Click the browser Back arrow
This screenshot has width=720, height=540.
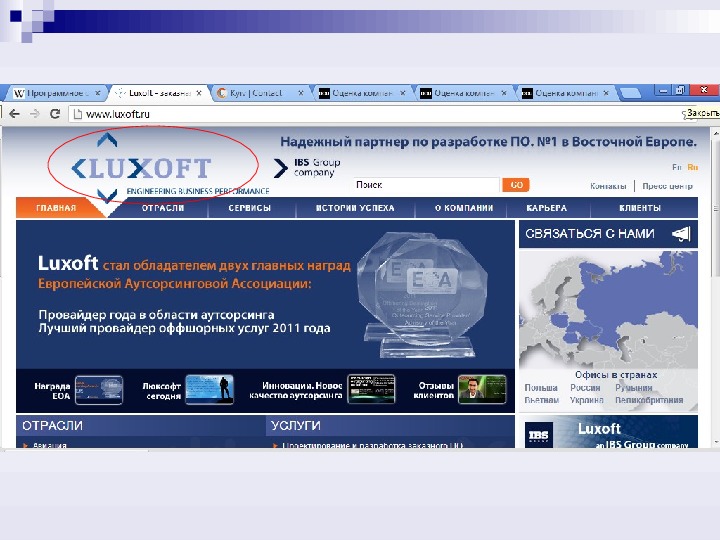(x=14, y=114)
